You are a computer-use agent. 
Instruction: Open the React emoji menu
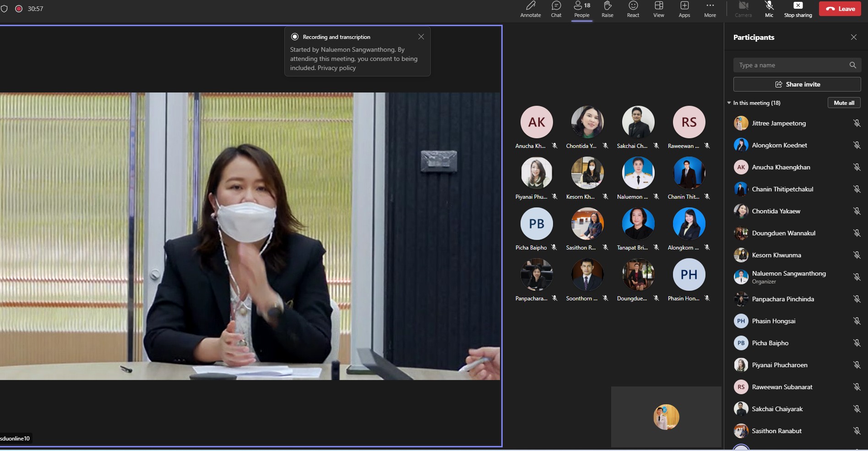click(633, 9)
